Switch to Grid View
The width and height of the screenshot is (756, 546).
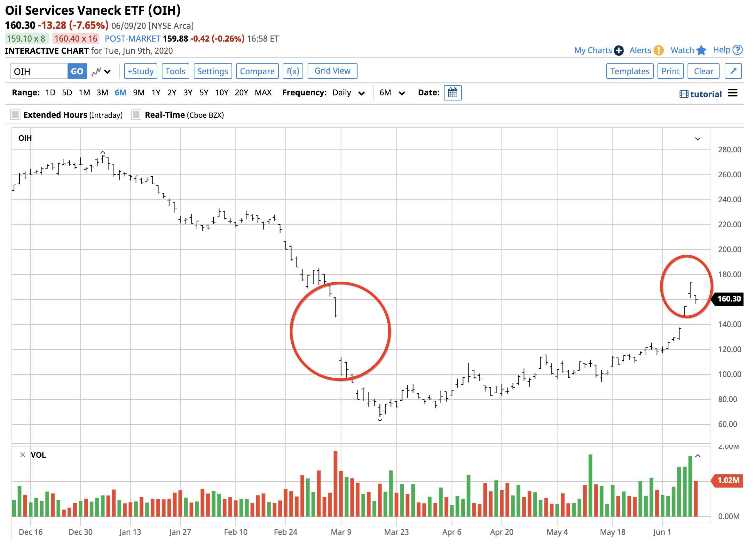332,71
